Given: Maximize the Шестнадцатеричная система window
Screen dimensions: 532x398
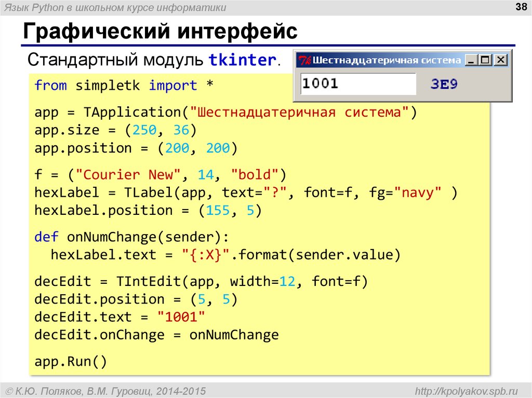Looking at the screenshot, I should pos(484,59).
